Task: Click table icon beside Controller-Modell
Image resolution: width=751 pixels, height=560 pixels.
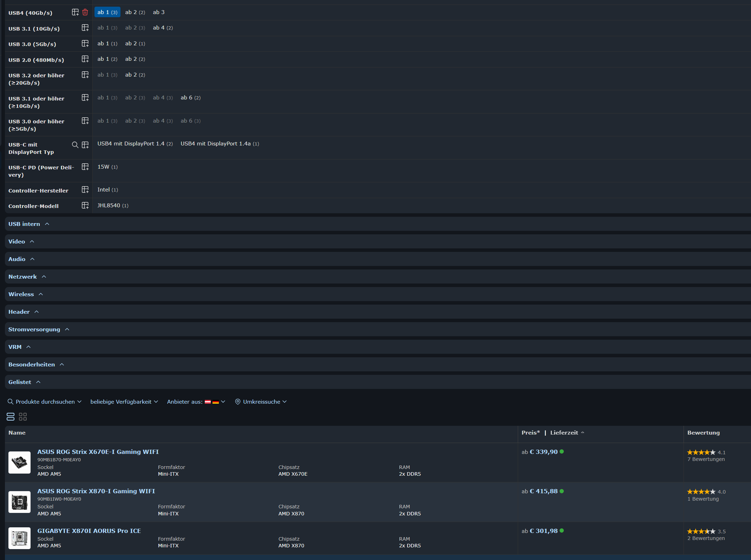Action: [x=85, y=206]
